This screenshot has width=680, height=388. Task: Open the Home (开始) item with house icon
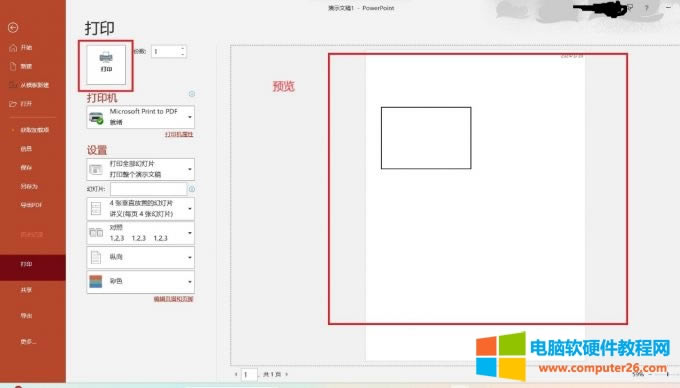pyautogui.click(x=20, y=48)
